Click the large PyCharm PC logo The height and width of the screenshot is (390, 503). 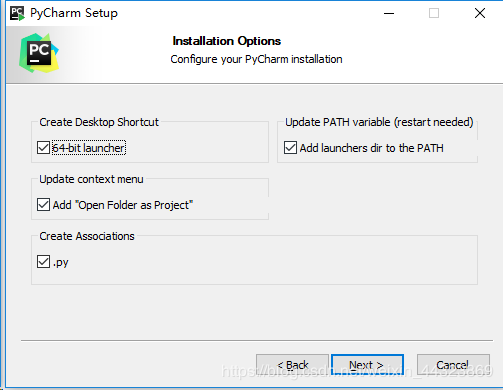(39, 53)
